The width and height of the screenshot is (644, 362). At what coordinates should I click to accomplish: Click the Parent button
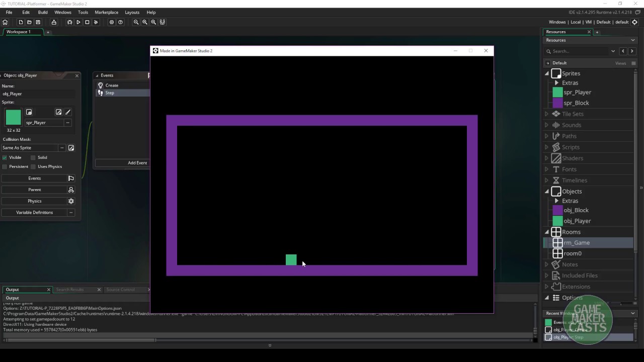[x=35, y=190]
